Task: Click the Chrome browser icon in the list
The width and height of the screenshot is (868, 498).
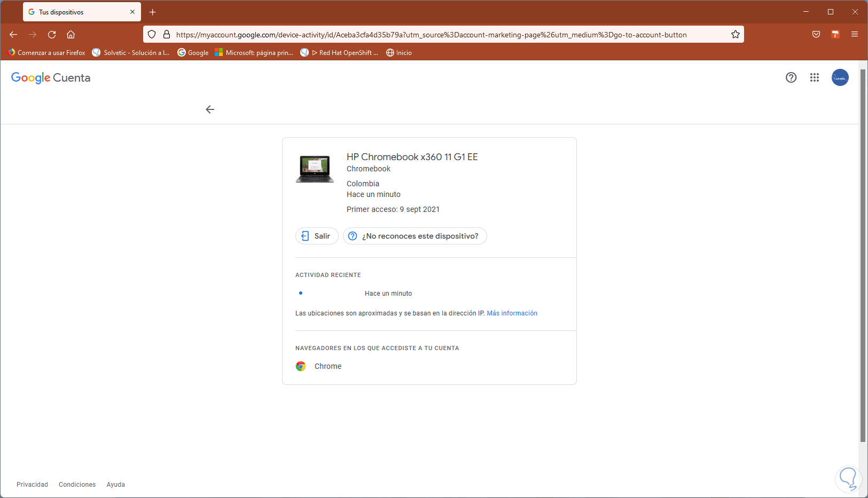Action: point(301,366)
